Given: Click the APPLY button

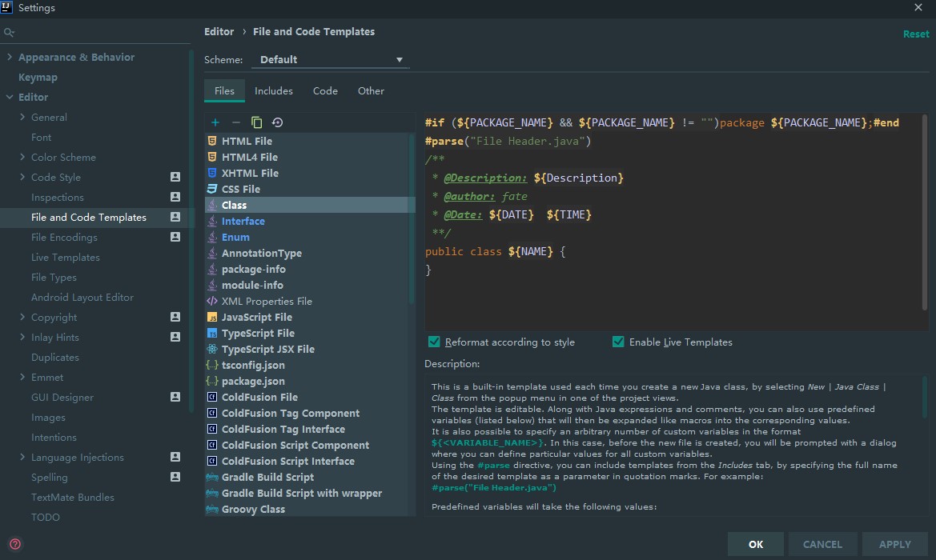Looking at the screenshot, I should (895, 544).
